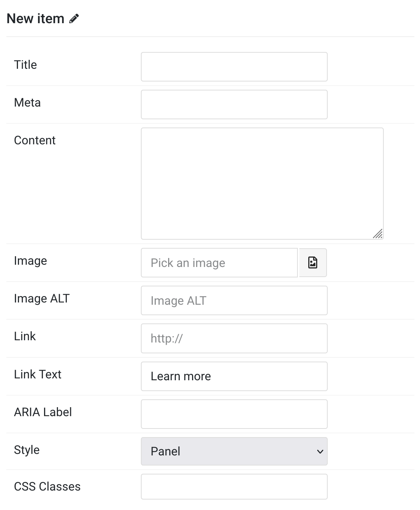Click the New item heading text
This screenshot has width=420, height=510.
pyautogui.click(x=35, y=19)
